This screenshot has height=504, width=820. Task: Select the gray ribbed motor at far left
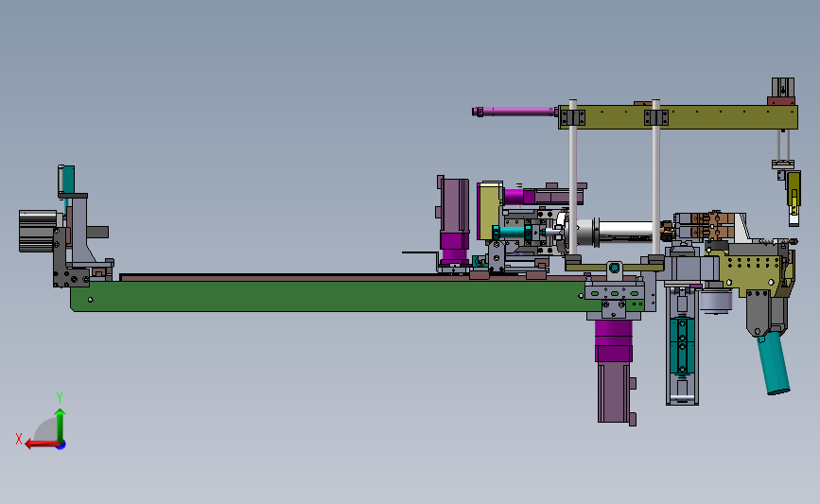pos(37,231)
